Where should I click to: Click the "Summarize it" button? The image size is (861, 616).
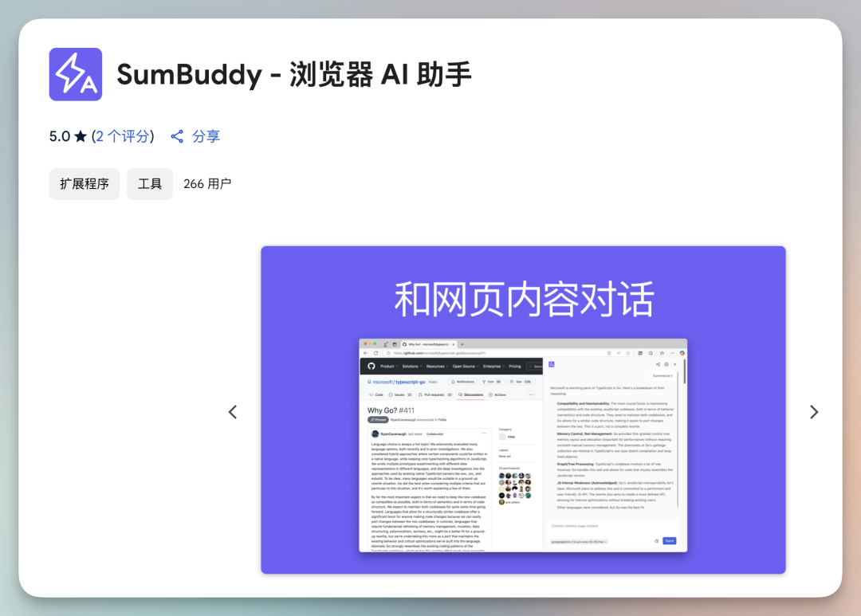click(662, 376)
